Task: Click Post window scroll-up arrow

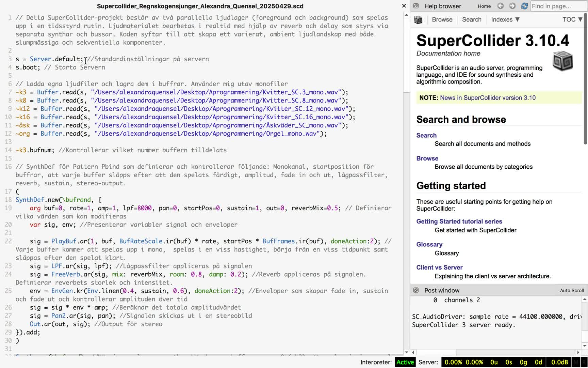Action: point(585,300)
